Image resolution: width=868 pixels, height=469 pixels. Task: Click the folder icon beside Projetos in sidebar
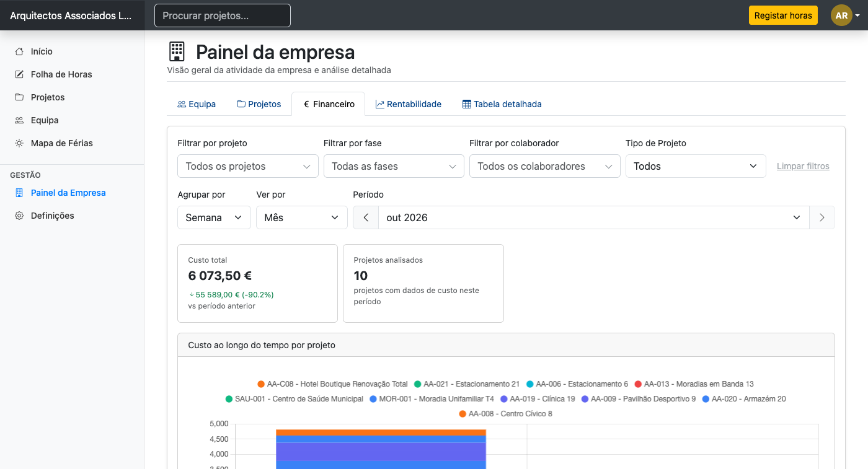(x=19, y=97)
